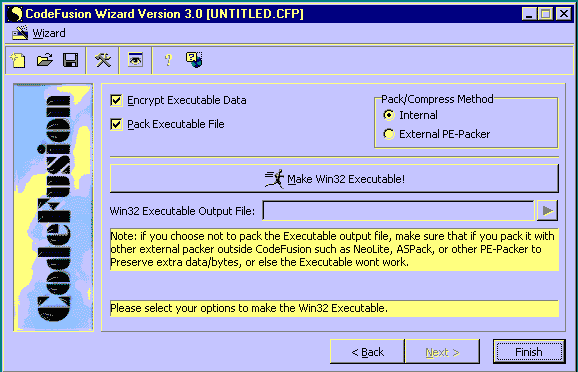
Task: Click the 'Please select your options' status text
Action: coord(249,308)
